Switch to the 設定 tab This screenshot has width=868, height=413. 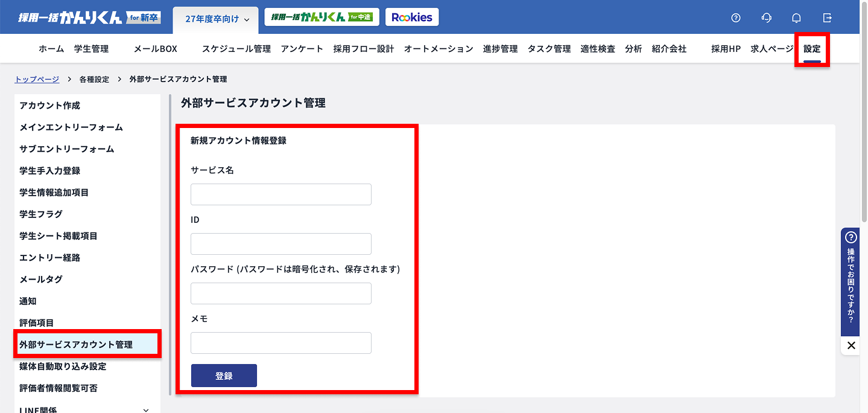[x=811, y=48]
